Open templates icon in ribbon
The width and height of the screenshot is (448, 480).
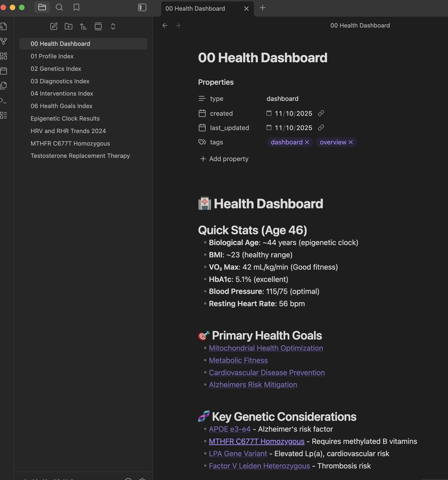(x=4, y=86)
